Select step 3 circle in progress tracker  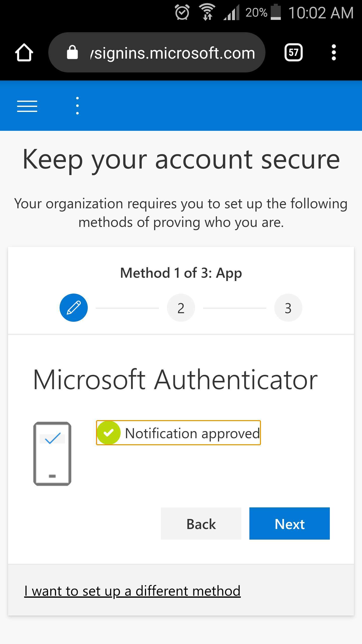[288, 308]
